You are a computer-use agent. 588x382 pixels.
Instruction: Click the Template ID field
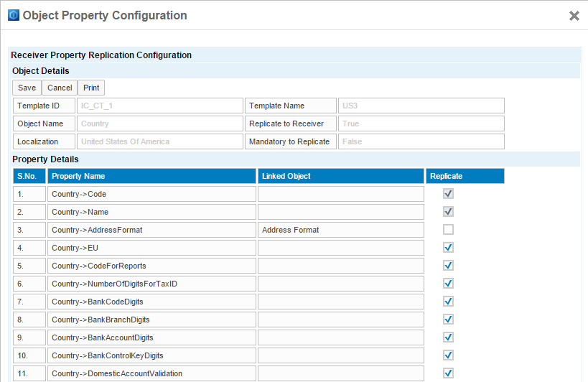coord(160,106)
